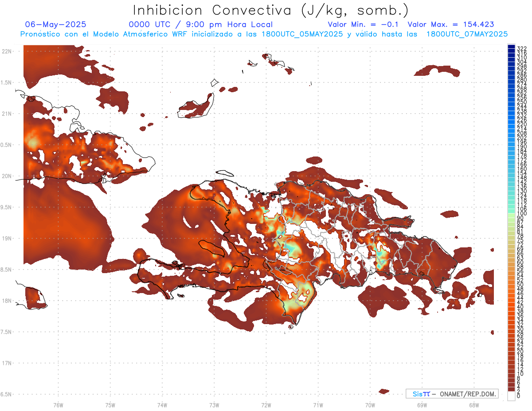Click the date '06-May-2025'
This screenshot has width=532, height=411.
pyautogui.click(x=56, y=24)
